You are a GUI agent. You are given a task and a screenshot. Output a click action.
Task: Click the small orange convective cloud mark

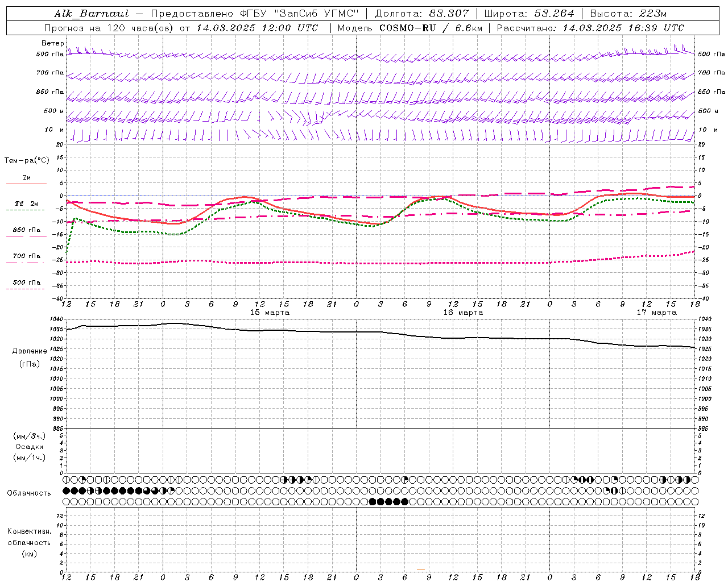[421, 569]
